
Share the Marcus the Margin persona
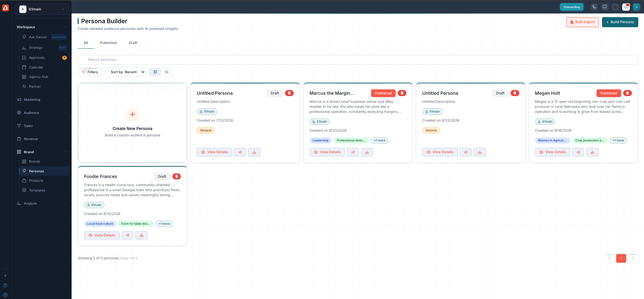coord(353,152)
